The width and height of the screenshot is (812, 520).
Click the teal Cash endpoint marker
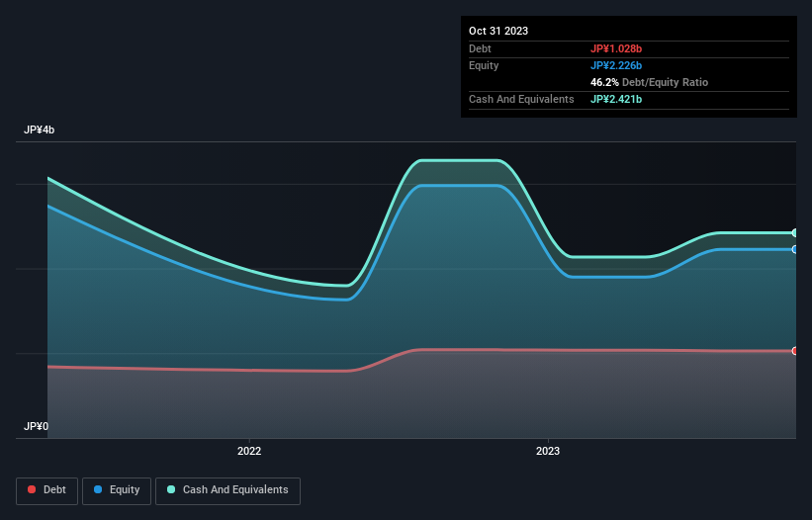click(x=795, y=233)
